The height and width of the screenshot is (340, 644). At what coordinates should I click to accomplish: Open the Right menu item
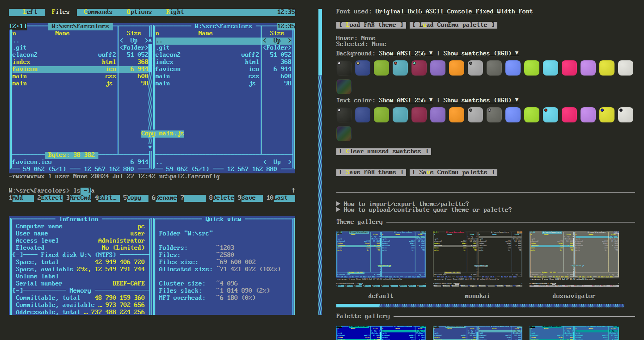pyautogui.click(x=175, y=12)
